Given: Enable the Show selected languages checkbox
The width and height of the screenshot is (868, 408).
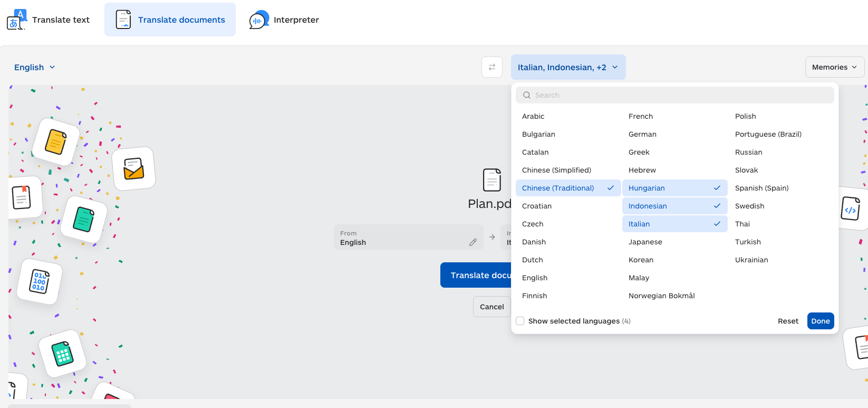Looking at the screenshot, I should [x=520, y=321].
